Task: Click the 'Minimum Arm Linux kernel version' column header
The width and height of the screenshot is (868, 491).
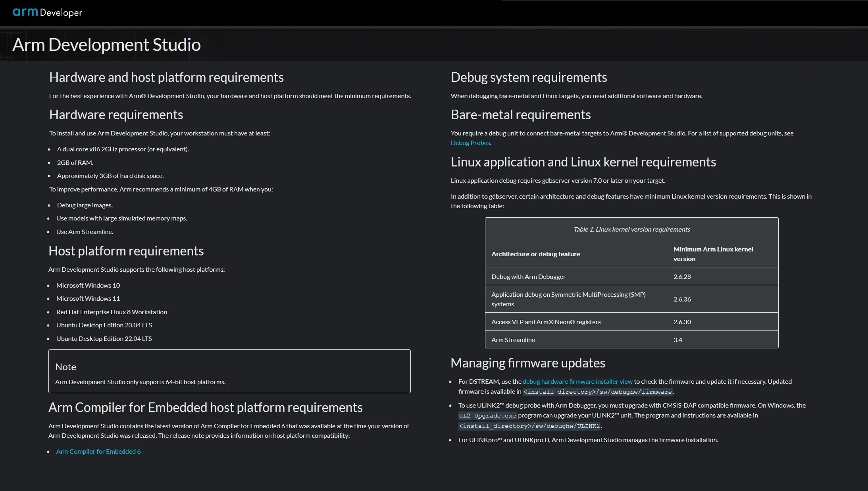Action: [x=713, y=254]
